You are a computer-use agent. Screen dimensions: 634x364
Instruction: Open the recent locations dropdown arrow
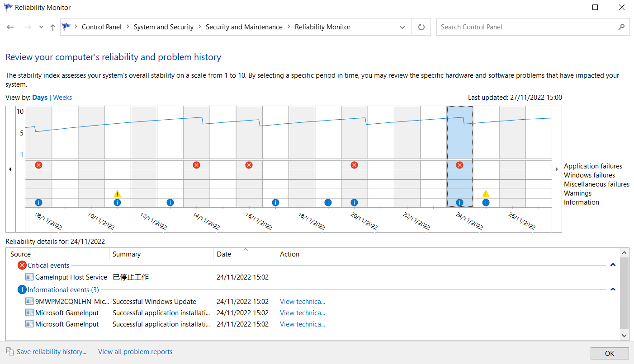point(41,28)
